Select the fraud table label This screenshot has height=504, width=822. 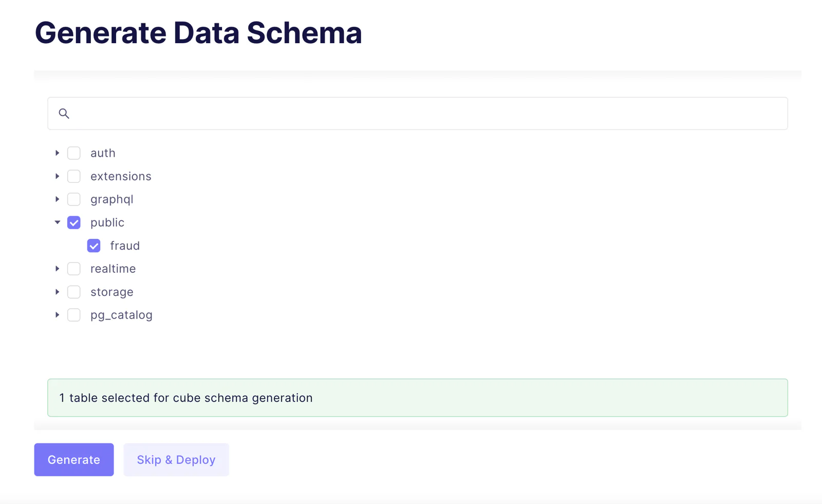(125, 246)
